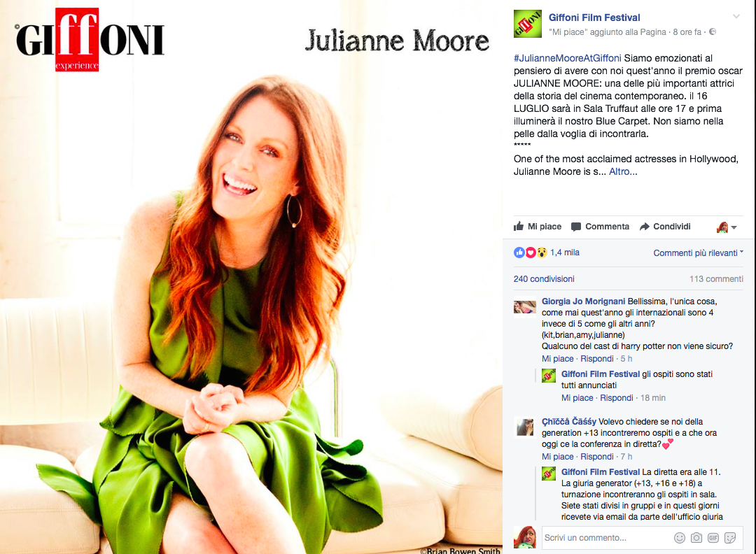Viewport: 756px width, 554px height.
Task: Open Giorgia Jo Morignani's profile name
Action: pos(583,301)
